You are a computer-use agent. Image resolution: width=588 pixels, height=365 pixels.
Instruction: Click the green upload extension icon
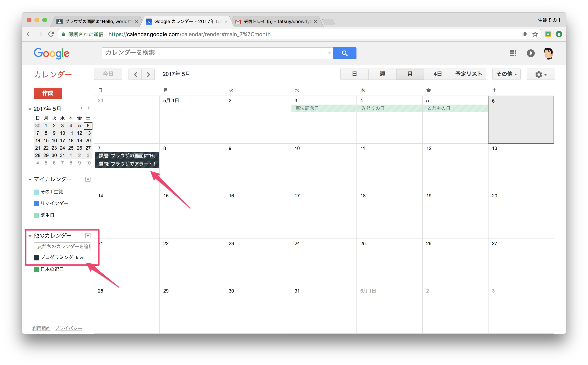(x=559, y=34)
